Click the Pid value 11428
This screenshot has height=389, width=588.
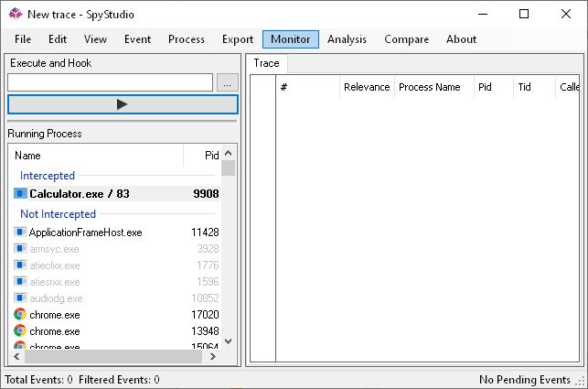(x=205, y=232)
